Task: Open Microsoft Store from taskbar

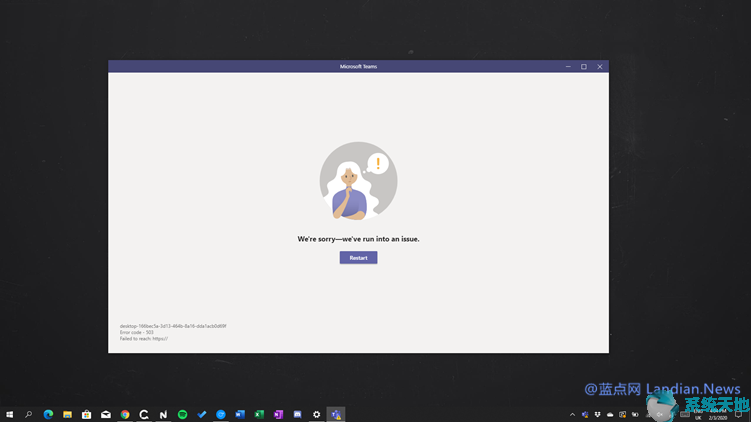Action: click(86, 414)
